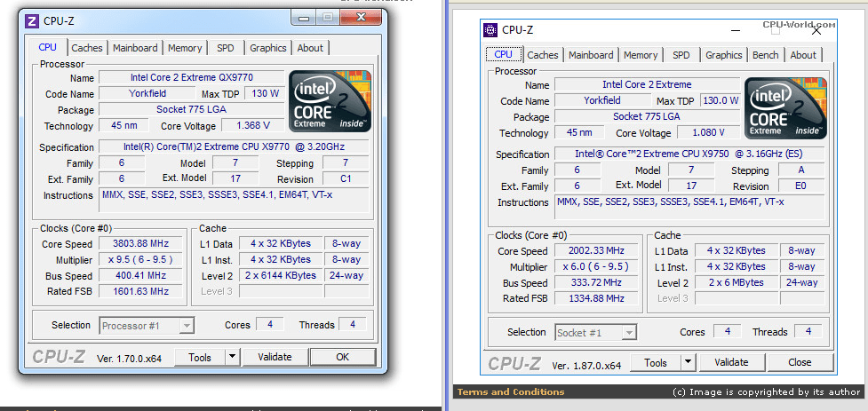This screenshot has width=868, height=411.
Task: Click the purple CPU-Z icon in left window title bar
Action: point(32,21)
